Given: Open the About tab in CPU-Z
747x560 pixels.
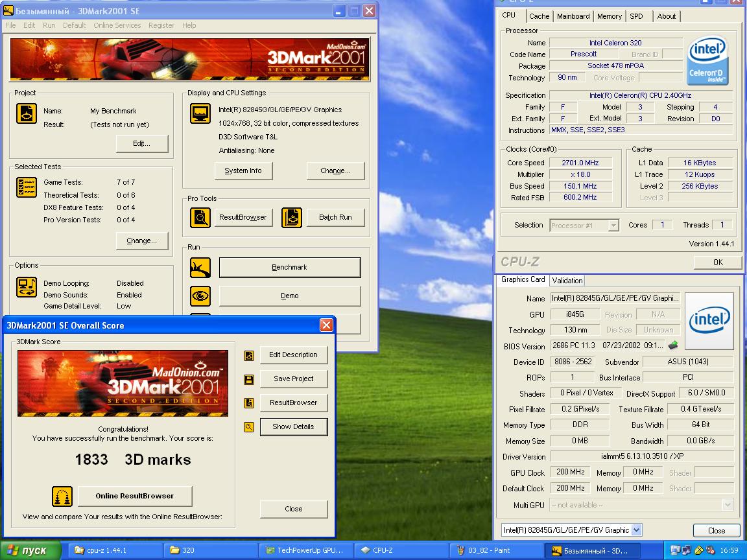Looking at the screenshot, I should [x=667, y=16].
